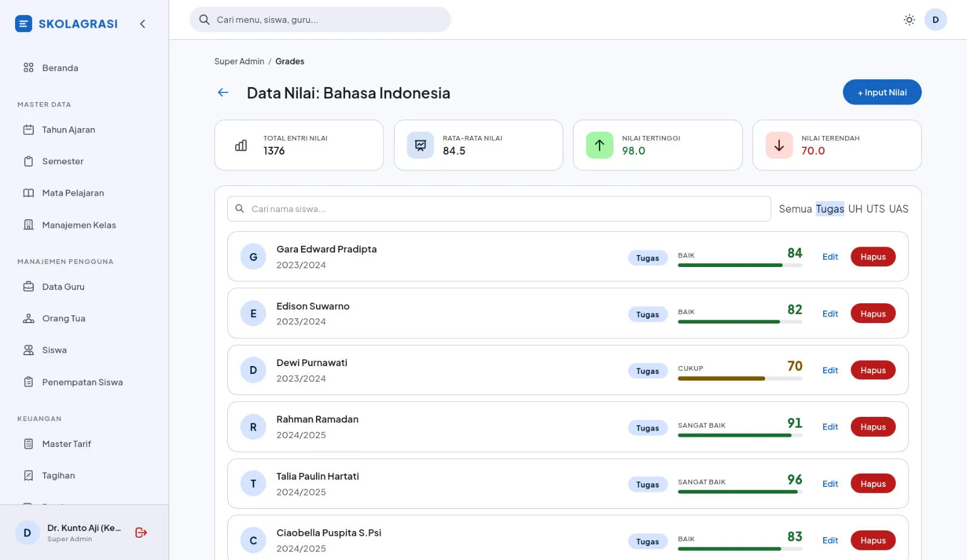Collapse the sidebar with the chevron

tap(143, 24)
